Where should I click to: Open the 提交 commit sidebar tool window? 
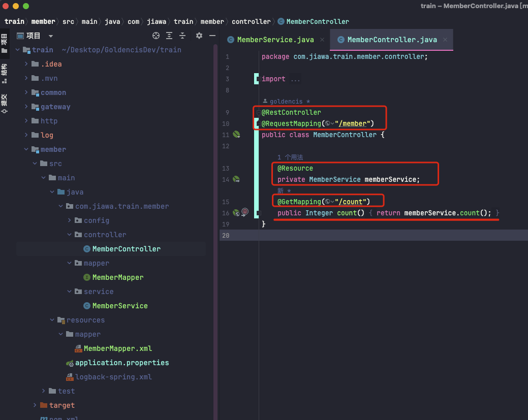point(5,104)
